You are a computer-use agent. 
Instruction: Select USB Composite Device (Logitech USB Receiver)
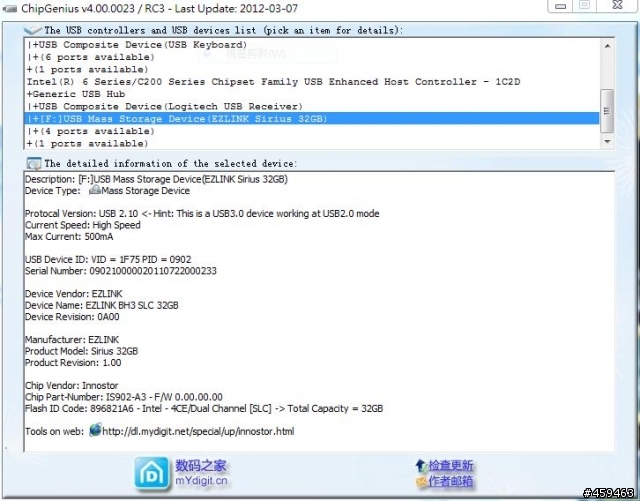pos(311,106)
